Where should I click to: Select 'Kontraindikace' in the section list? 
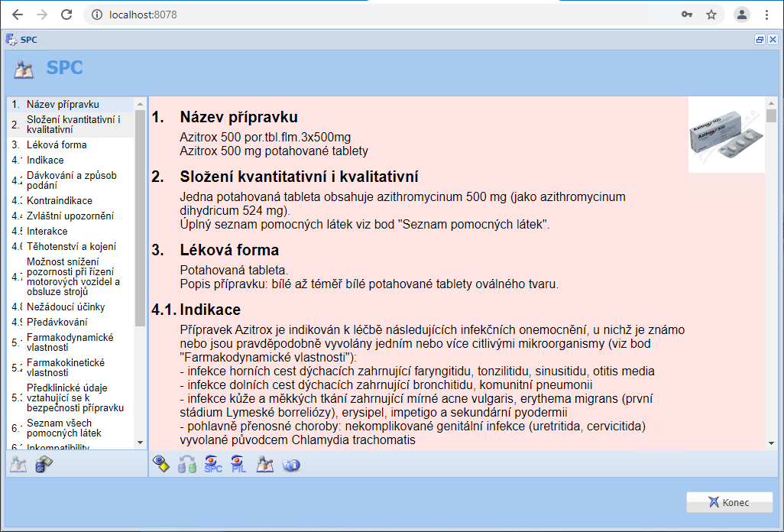pos(71,200)
